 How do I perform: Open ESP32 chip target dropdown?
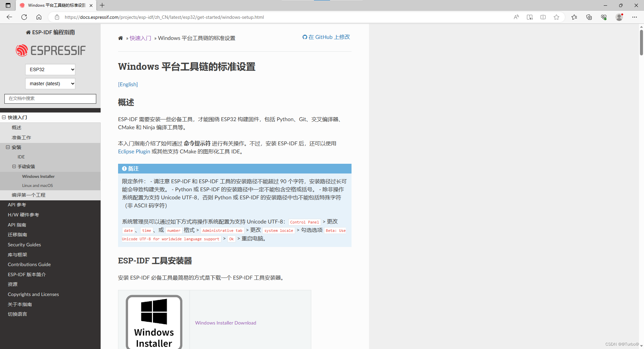click(50, 69)
